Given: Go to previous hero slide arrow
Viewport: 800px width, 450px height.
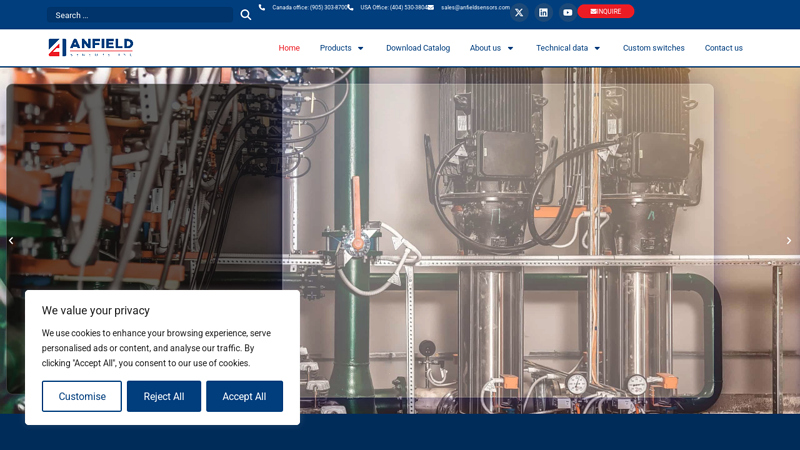Looking at the screenshot, I should click(11, 240).
